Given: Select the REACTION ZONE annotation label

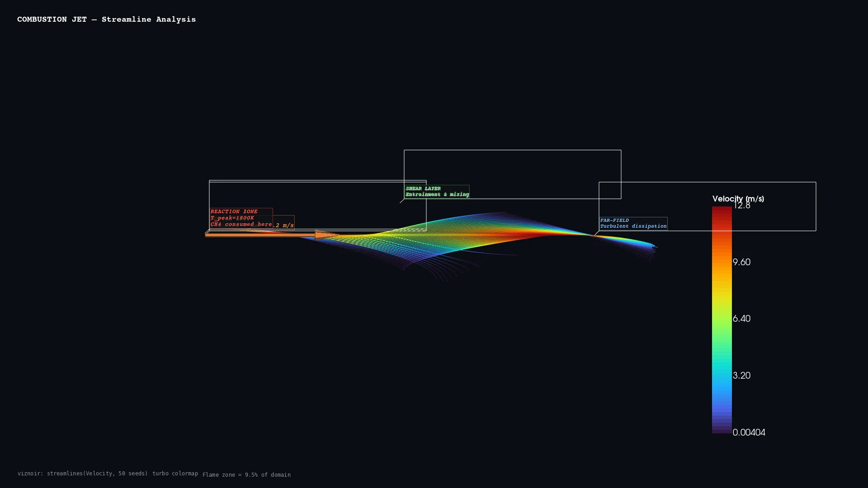Looking at the screenshot, I should pyautogui.click(x=234, y=211).
